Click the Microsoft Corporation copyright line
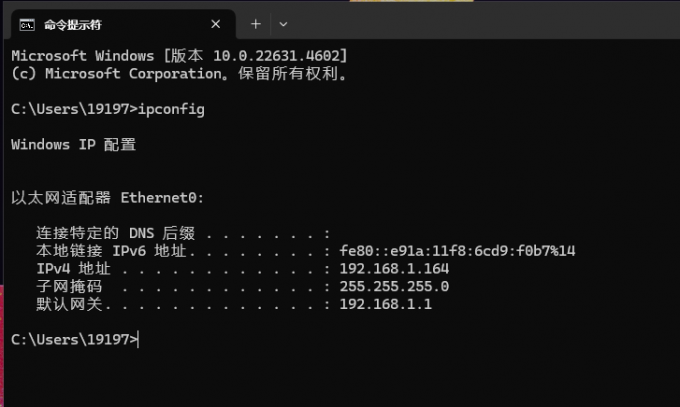 pos(180,74)
